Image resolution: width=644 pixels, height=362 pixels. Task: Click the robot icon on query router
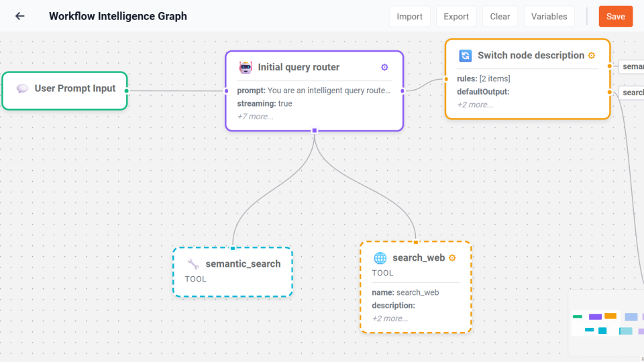pos(246,67)
